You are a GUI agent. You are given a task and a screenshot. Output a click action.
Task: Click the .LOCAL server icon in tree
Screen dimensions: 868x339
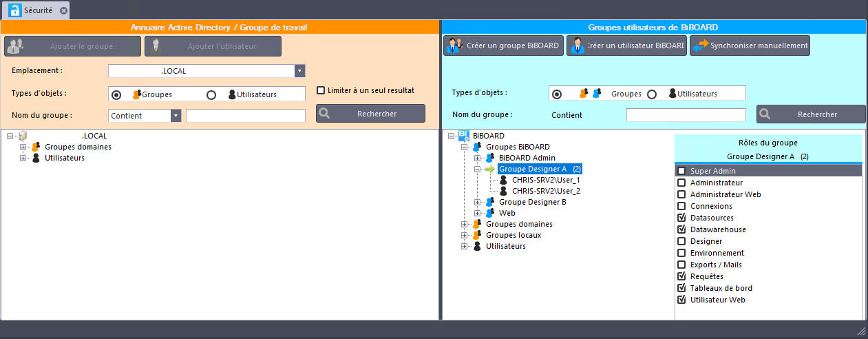tap(22, 136)
